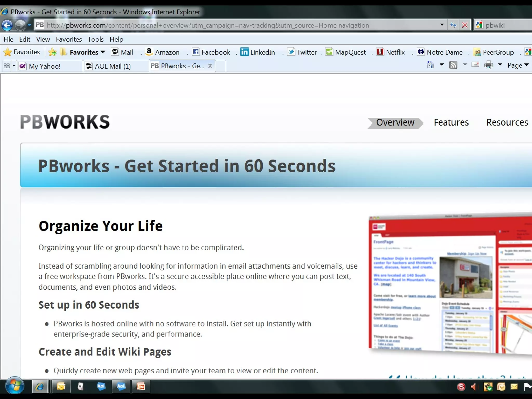Expand the Feeds dropdown arrow

point(465,65)
